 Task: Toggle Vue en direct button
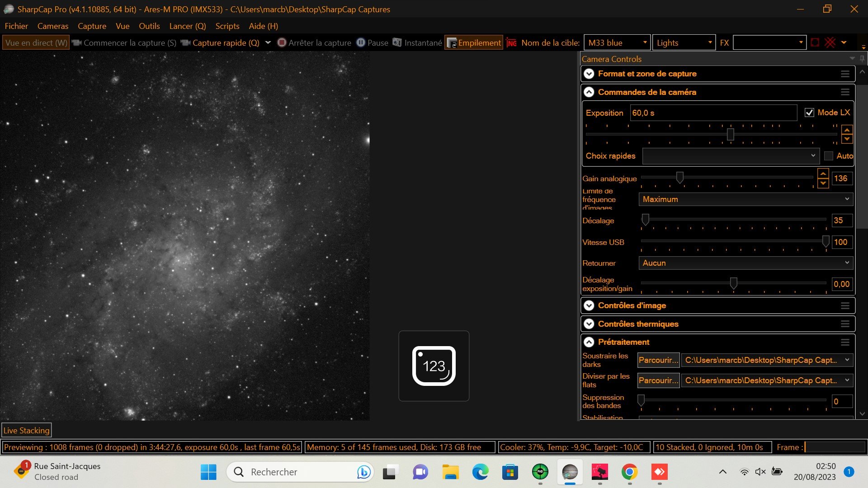(x=36, y=42)
